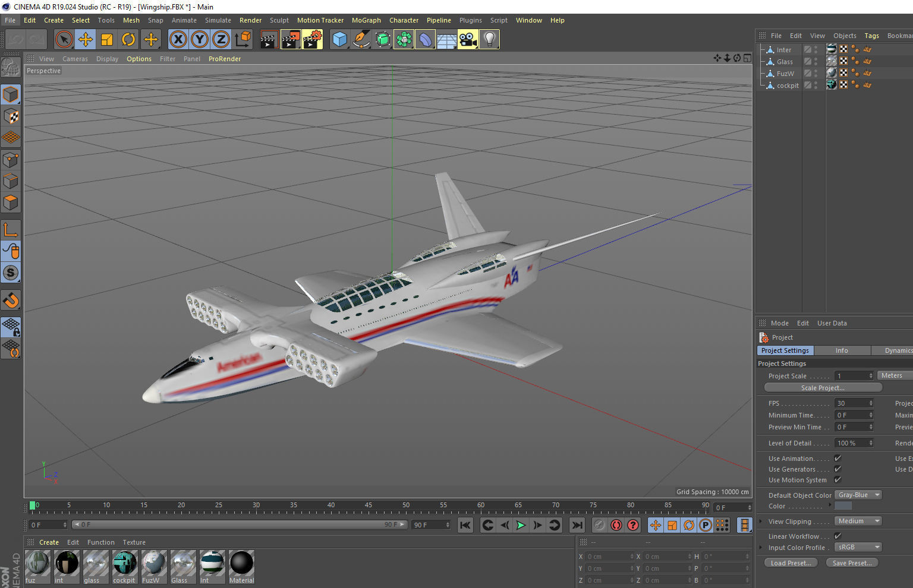The width and height of the screenshot is (913, 588).
Task: Click Go to Start of timeline
Action: pyautogui.click(x=465, y=525)
